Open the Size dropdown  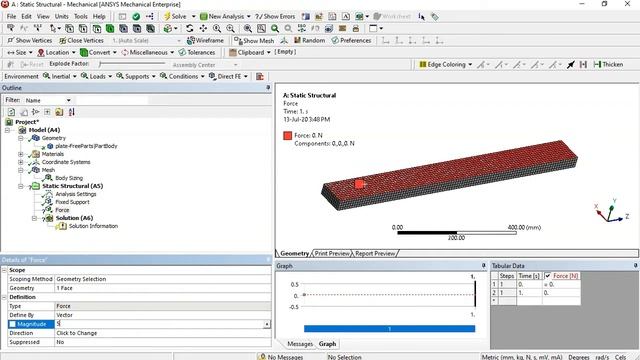pos(31,53)
